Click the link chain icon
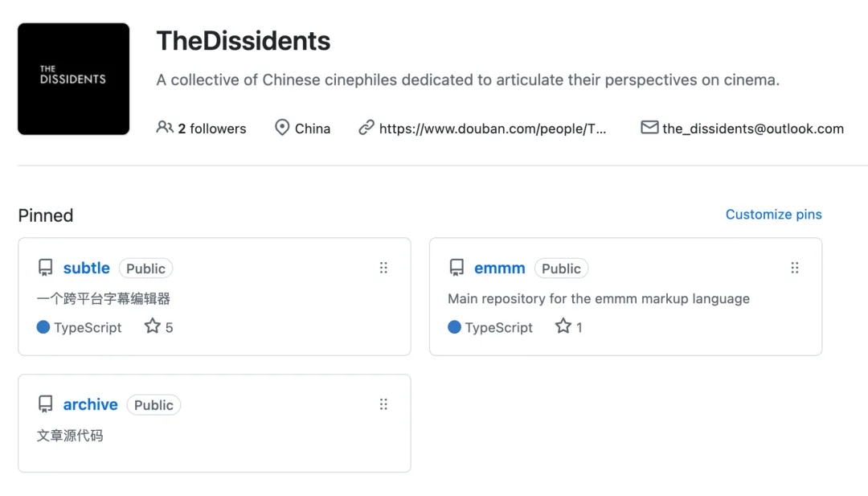868x496 pixels. coord(366,128)
